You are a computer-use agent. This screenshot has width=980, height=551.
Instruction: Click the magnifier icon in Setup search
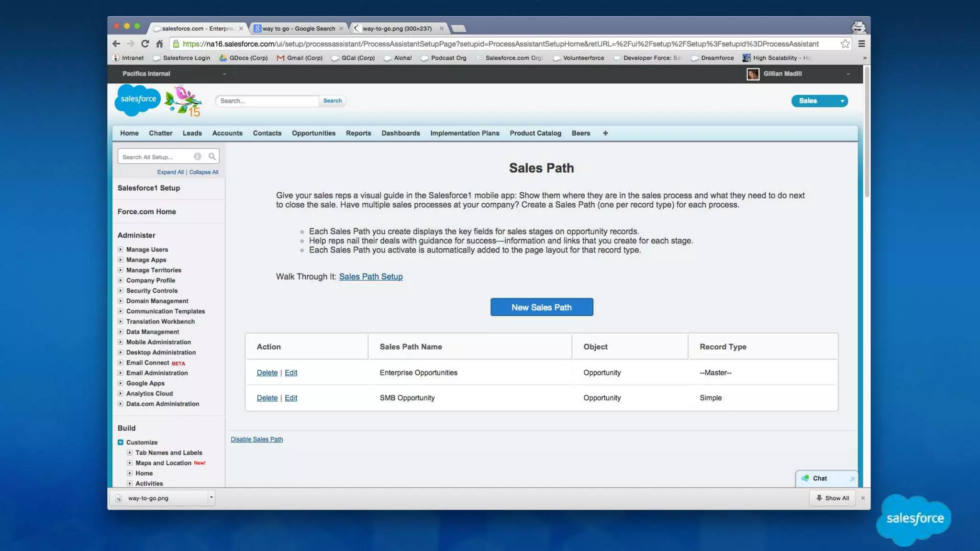coord(212,156)
